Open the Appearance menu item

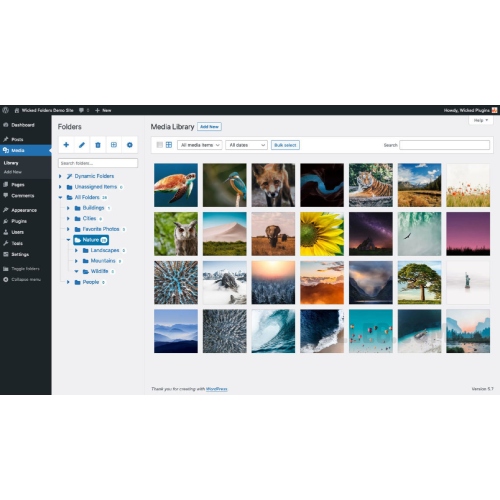24,210
